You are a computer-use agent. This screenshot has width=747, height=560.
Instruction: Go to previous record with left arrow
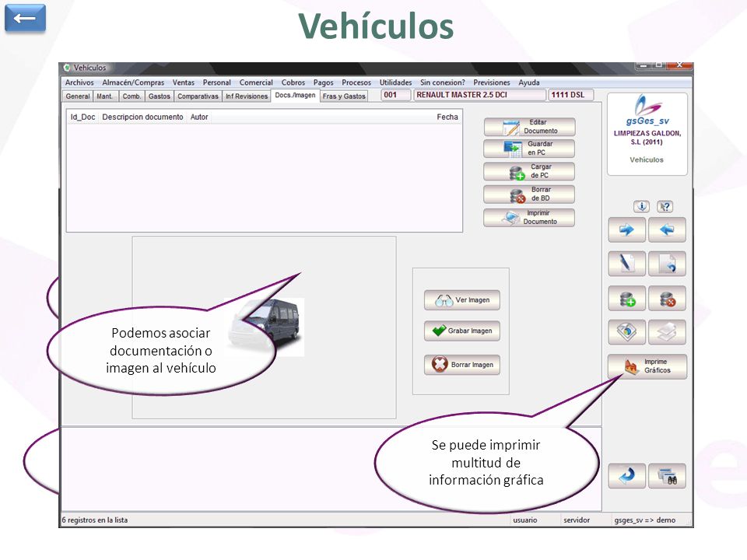pyautogui.click(x=667, y=230)
